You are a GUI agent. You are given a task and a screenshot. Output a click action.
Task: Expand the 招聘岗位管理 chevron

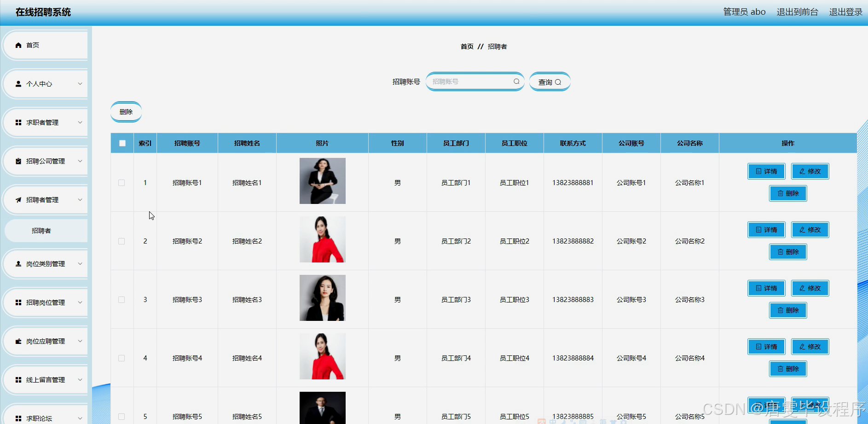click(x=80, y=302)
